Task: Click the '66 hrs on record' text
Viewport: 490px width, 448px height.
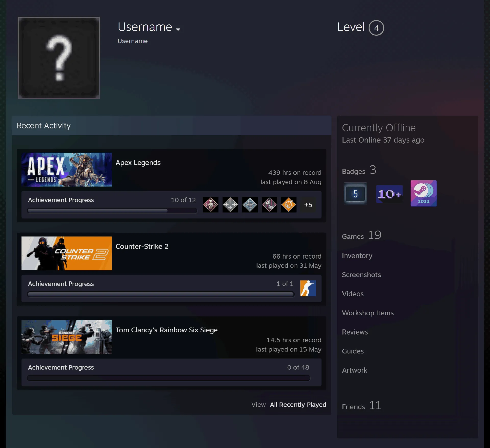Action: (297, 256)
